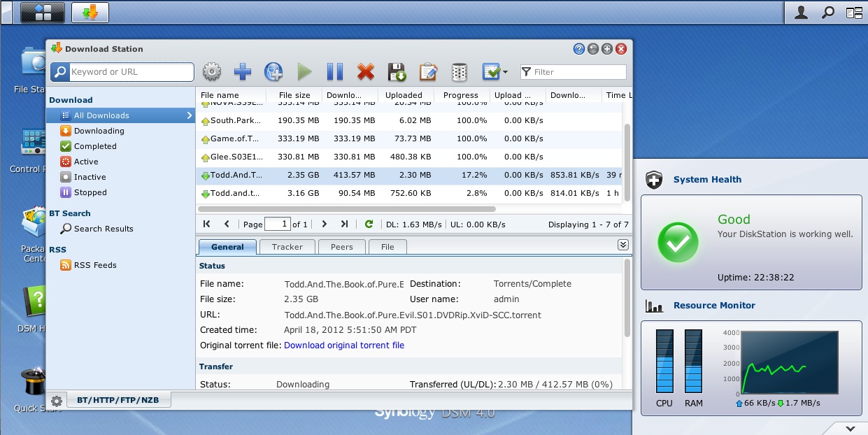
Task: Sort by the Progress column header
Action: pyautogui.click(x=461, y=95)
